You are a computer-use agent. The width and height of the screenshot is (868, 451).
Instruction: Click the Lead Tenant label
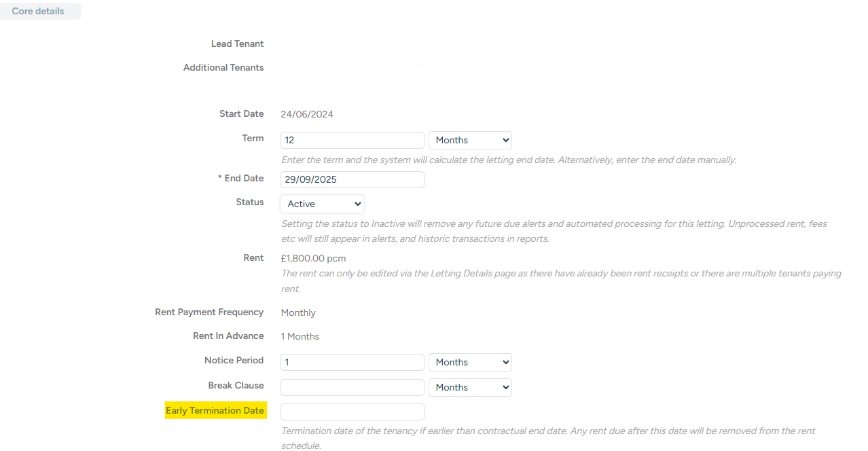click(237, 43)
